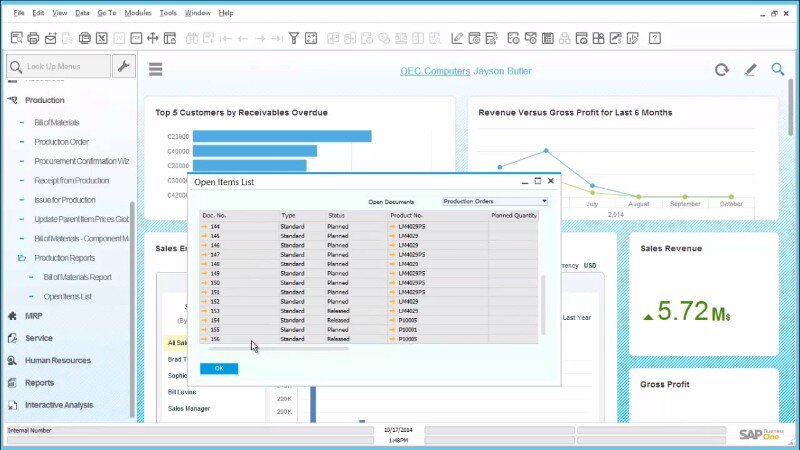Expand the Human Resources module

coord(56,360)
